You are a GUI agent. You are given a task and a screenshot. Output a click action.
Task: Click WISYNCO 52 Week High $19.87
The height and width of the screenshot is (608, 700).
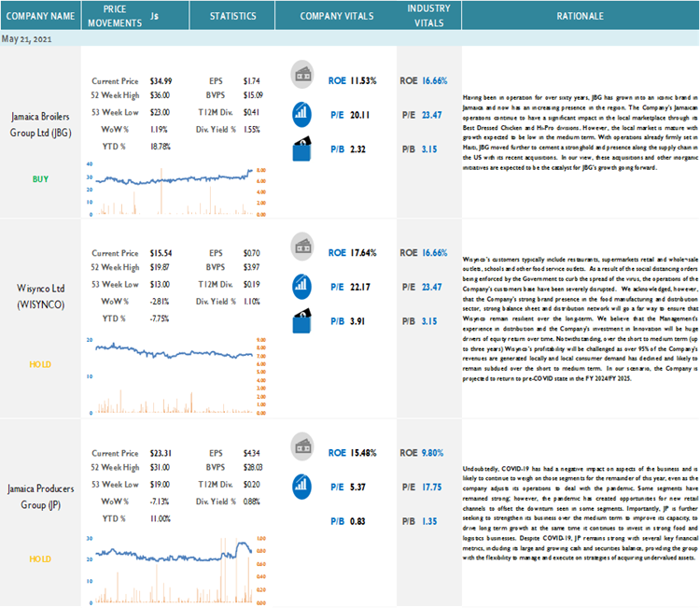(x=160, y=267)
